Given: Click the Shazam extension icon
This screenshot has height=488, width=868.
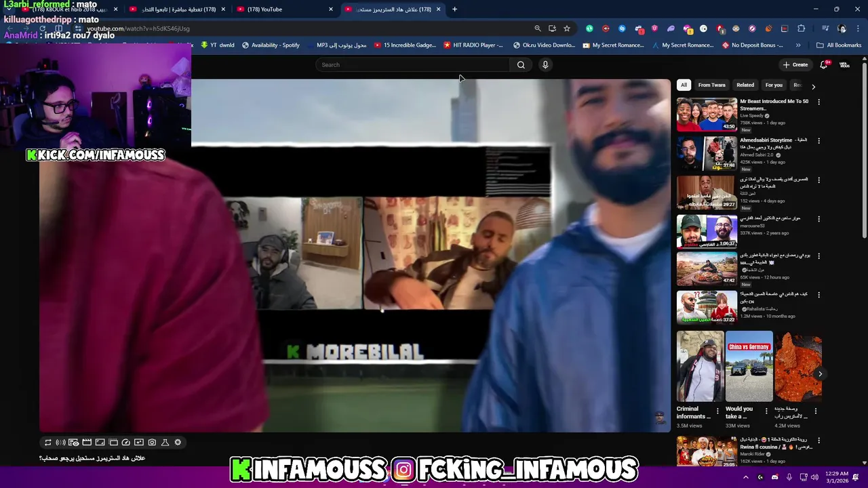Looking at the screenshot, I should (622, 28).
